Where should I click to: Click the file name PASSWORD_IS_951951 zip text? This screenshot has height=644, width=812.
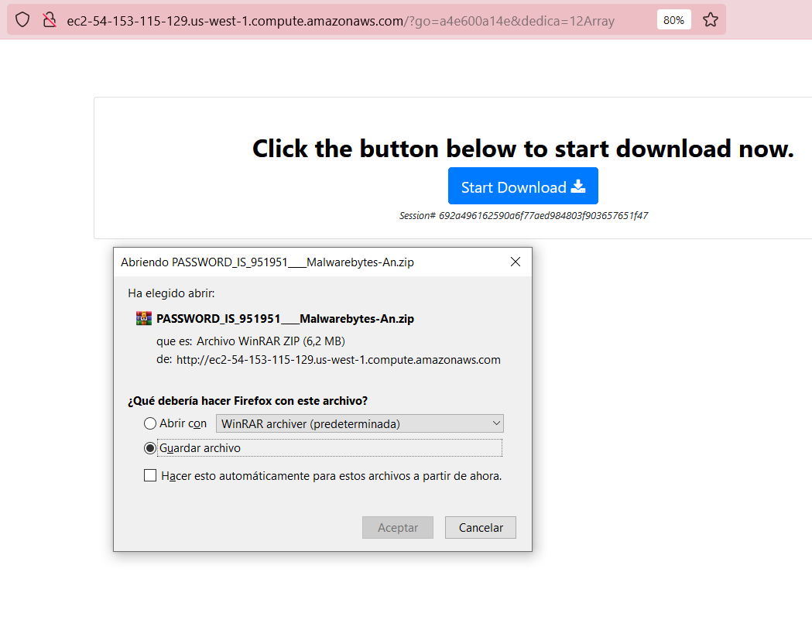285,319
